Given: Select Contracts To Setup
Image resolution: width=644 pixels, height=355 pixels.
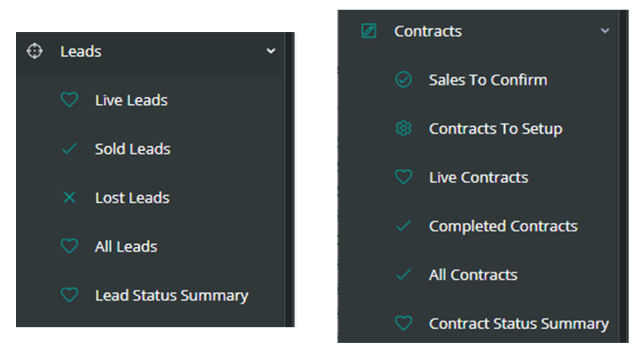Looking at the screenshot, I should click(x=495, y=129).
